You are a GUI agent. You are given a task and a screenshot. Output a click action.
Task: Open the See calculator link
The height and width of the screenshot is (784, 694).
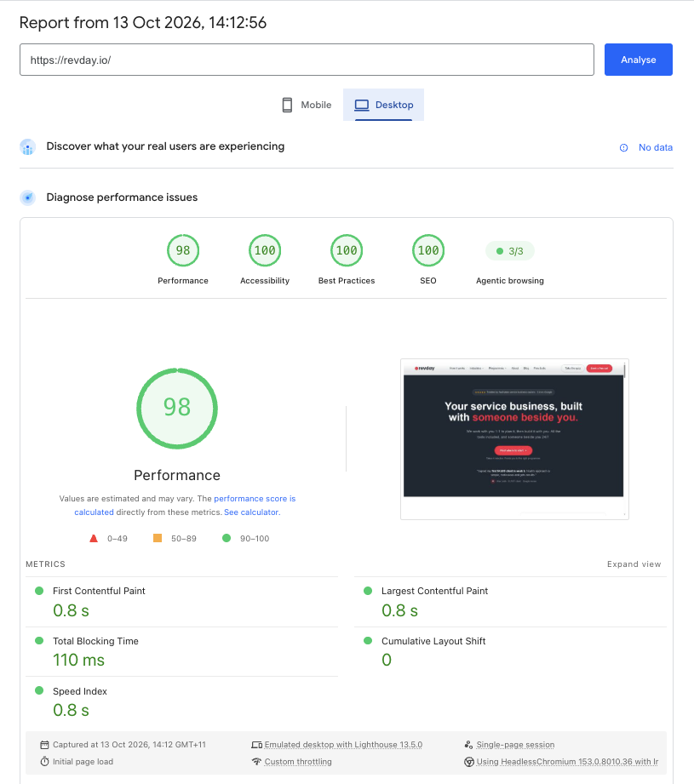[x=251, y=512]
